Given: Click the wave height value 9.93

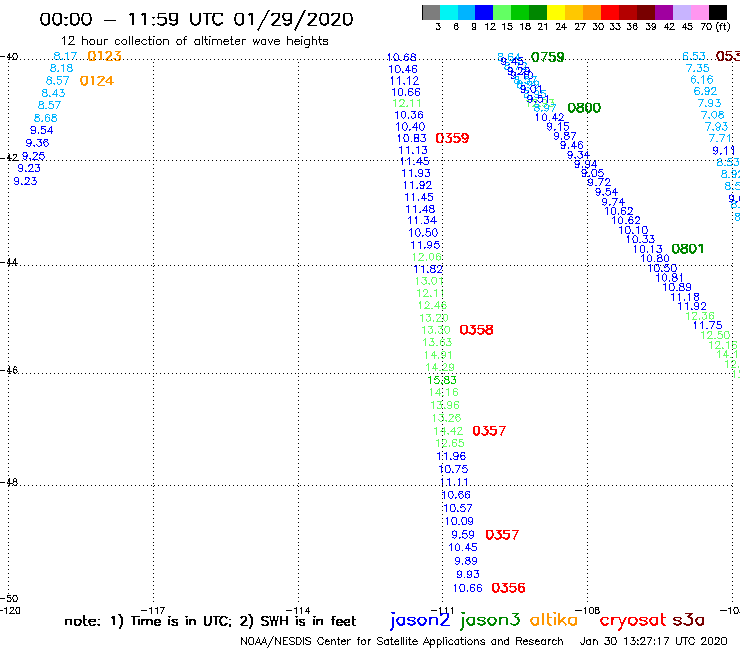Looking at the screenshot, I should coord(468,574).
